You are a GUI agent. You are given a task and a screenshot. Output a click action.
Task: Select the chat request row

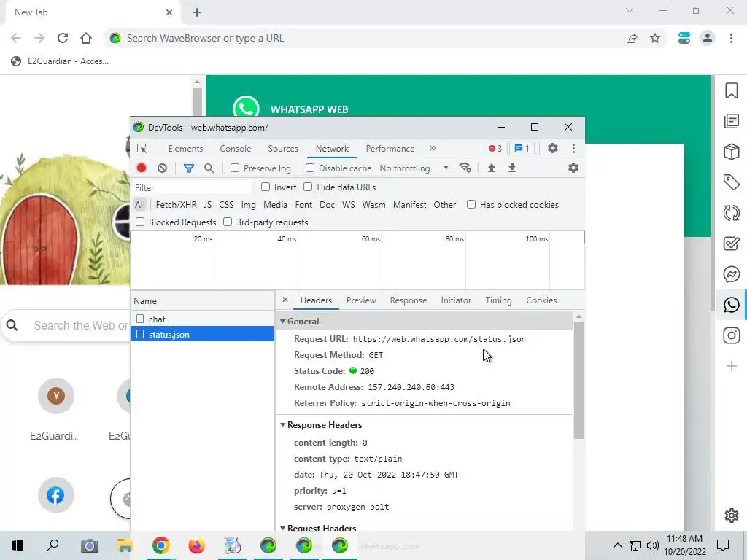tap(203, 319)
